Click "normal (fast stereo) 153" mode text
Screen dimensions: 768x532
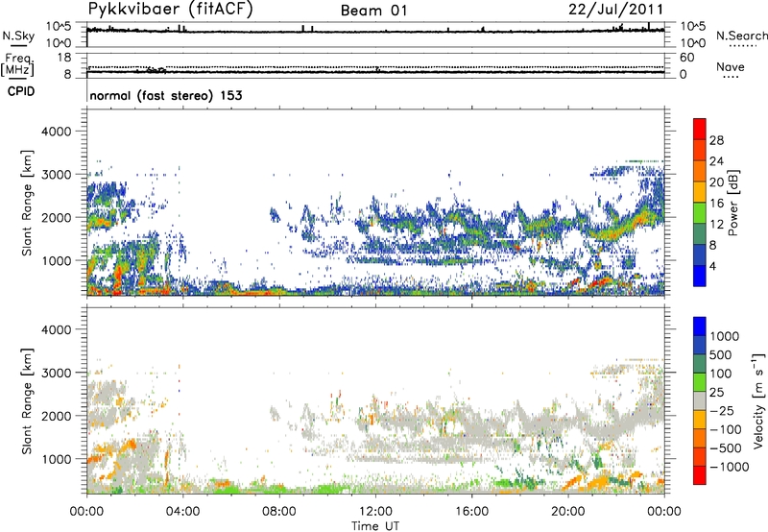[x=165, y=95]
